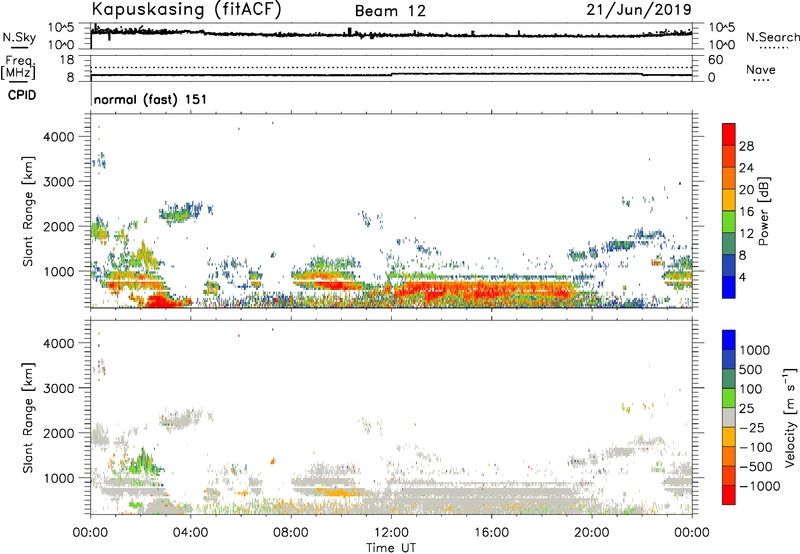Click the dotted Nave line in frequency panel
Viewport: 800px width, 554px height.
[391, 67]
